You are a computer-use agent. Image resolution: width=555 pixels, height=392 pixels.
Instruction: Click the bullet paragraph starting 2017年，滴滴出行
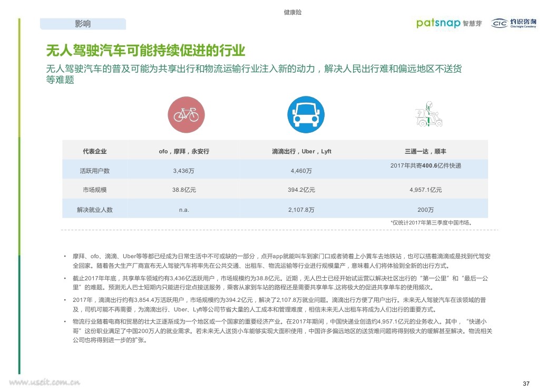point(279,305)
